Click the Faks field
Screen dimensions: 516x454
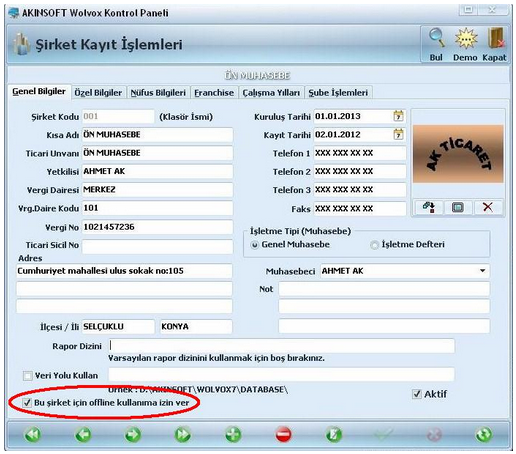tap(360, 209)
